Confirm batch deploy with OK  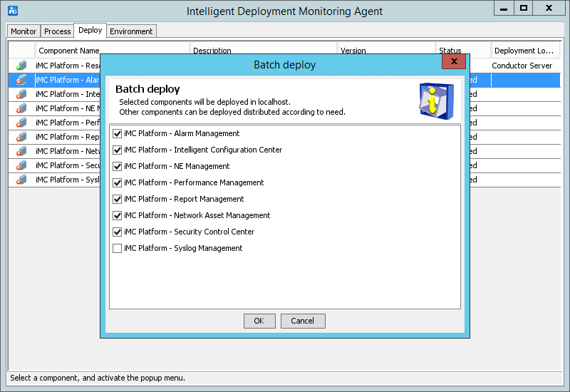(259, 321)
